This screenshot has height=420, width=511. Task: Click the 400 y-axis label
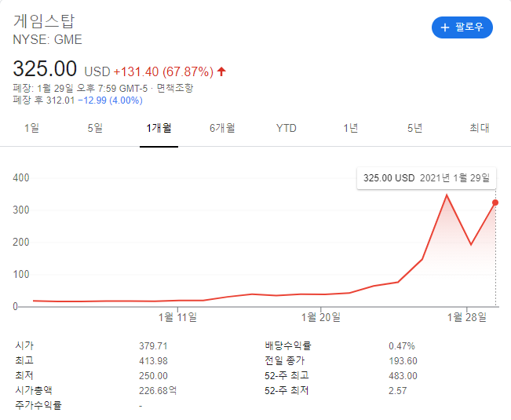pyautogui.click(x=21, y=178)
